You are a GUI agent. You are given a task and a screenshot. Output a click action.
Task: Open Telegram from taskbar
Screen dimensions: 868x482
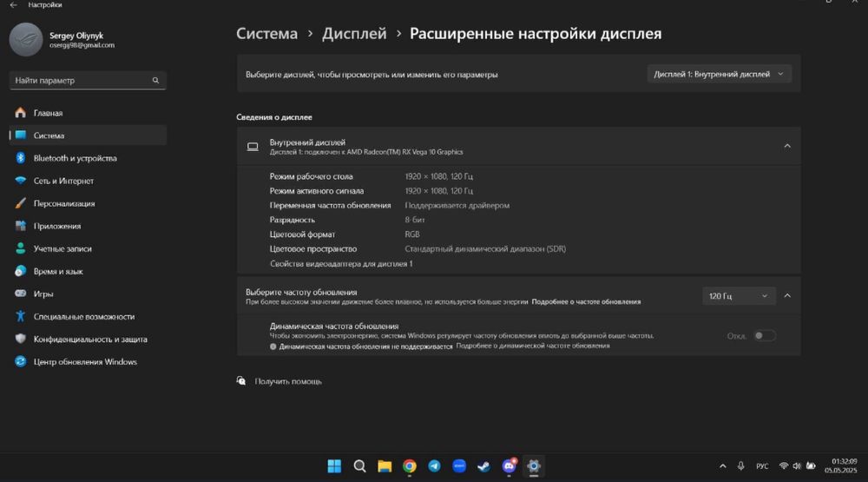[x=434, y=466]
